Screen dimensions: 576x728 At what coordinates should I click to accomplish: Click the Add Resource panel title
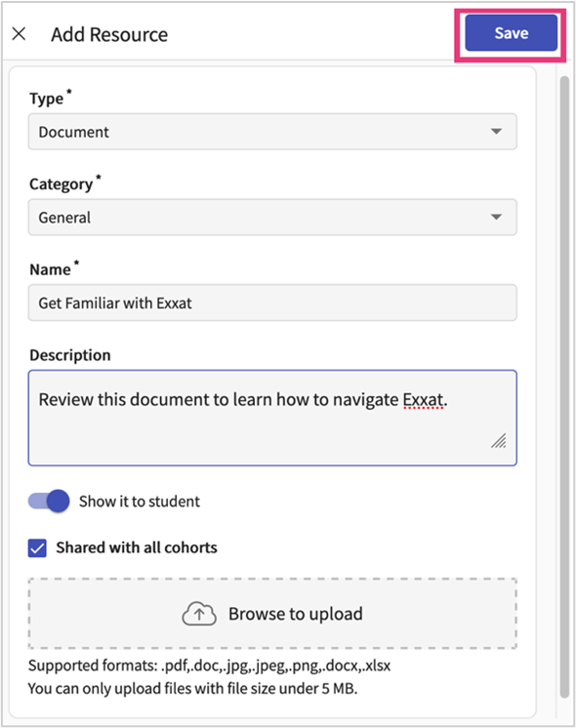(109, 35)
